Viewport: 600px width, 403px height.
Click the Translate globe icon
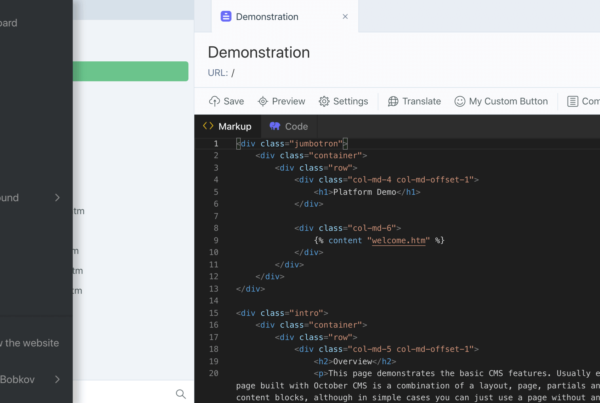[393, 101]
